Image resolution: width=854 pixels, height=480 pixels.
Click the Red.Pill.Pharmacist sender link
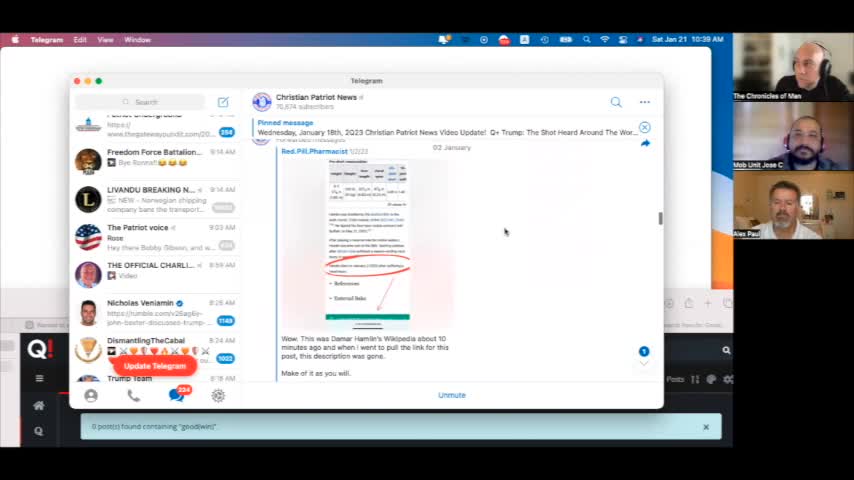pos(314,151)
